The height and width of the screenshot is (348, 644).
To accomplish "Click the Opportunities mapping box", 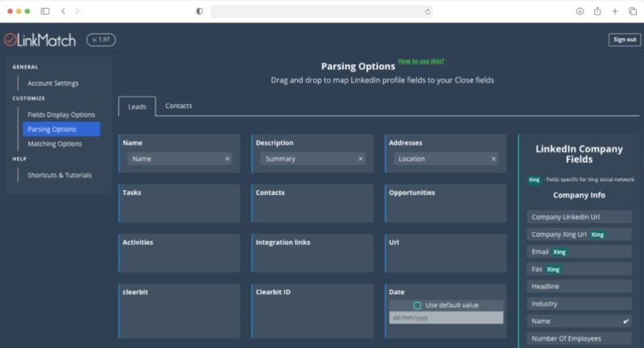I will [x=446, y=203].
